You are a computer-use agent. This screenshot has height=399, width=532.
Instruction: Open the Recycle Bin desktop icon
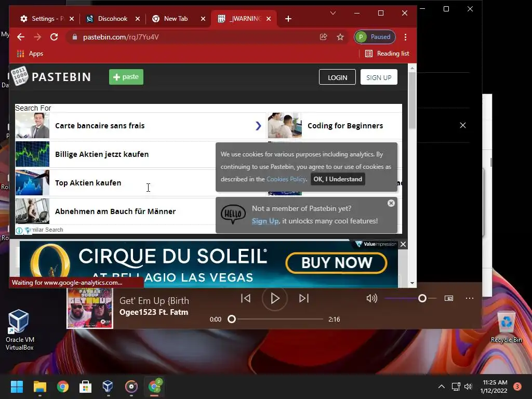point(506,327)
